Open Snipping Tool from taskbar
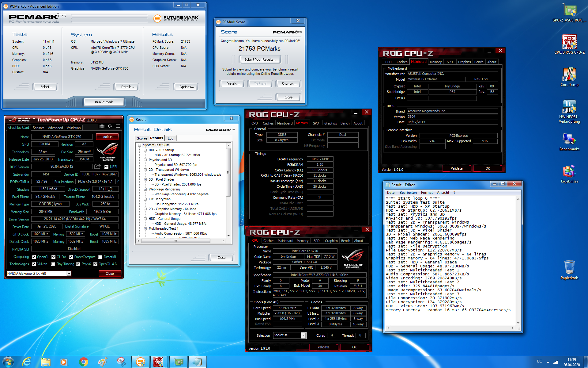Screen dimensions: 588x368 pos(121,362)
